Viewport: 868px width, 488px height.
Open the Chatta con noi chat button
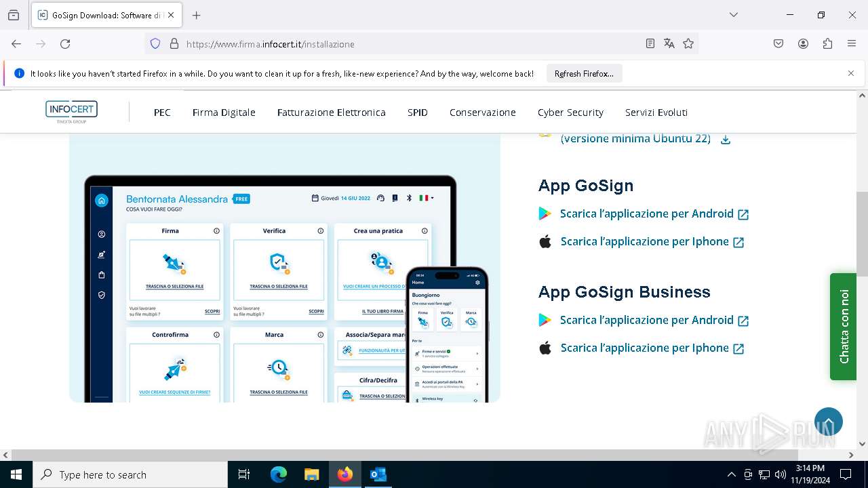(843, 327)
